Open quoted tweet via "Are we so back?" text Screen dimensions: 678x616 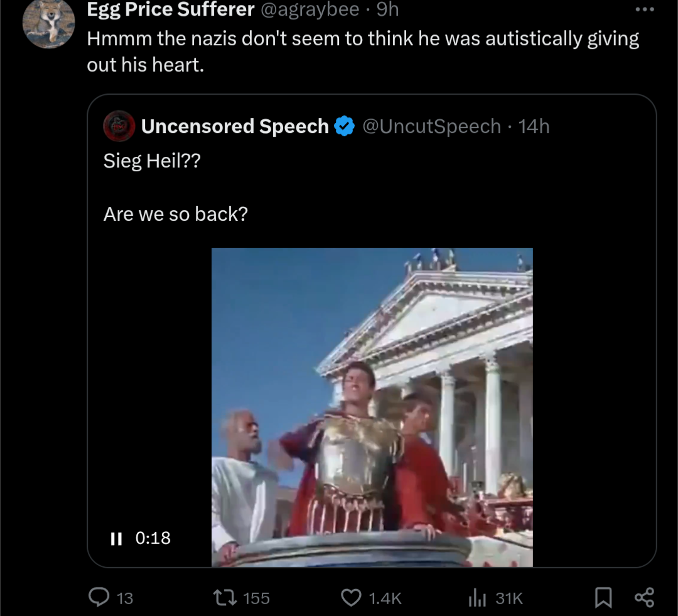tap(176, 214)
